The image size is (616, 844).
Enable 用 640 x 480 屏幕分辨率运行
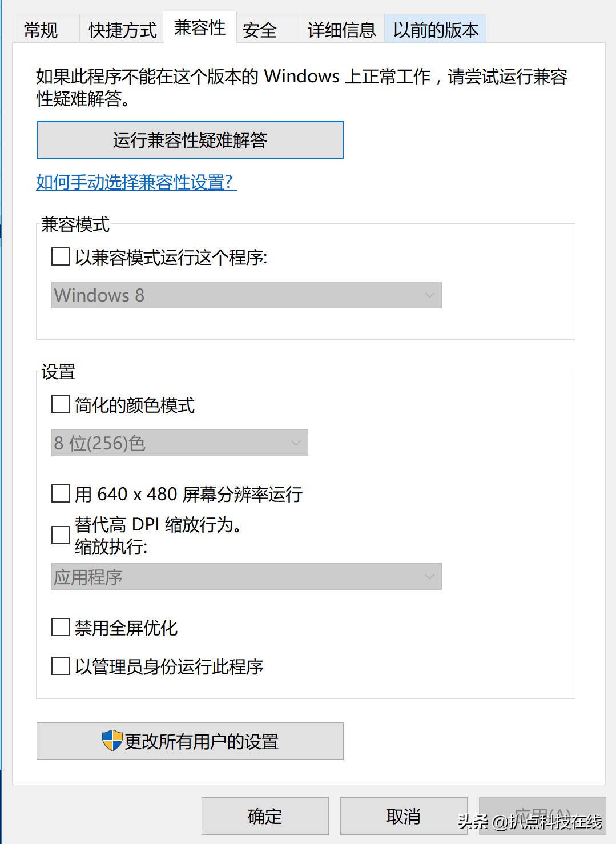[59, 494]
